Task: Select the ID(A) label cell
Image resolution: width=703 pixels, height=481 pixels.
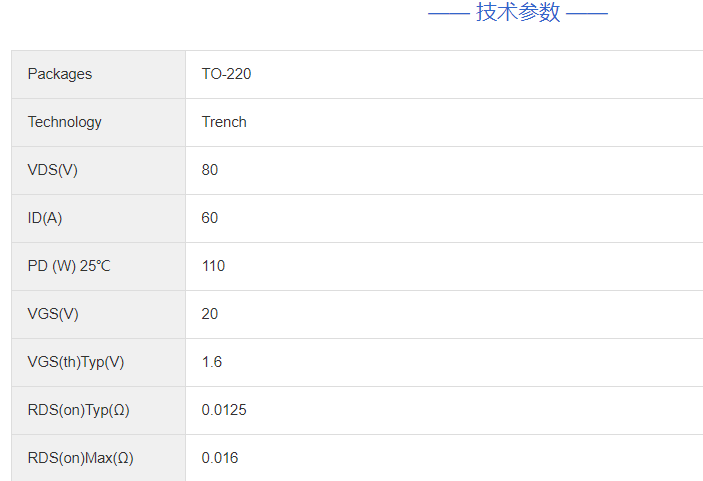Action: pos(45,218)
